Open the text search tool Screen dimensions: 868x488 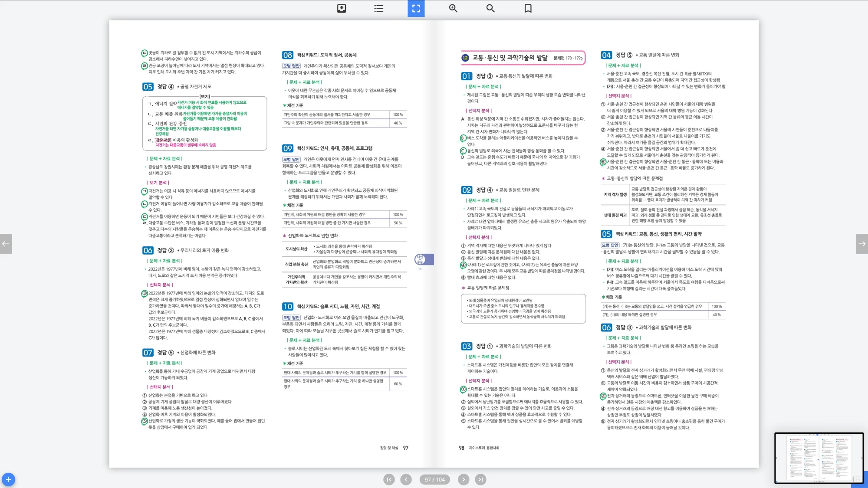490,8
